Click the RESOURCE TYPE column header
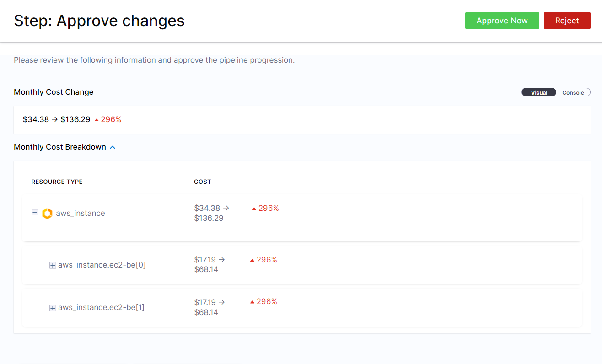The width and height of the screenshot is (602, 364). click(x=57, y=182)
